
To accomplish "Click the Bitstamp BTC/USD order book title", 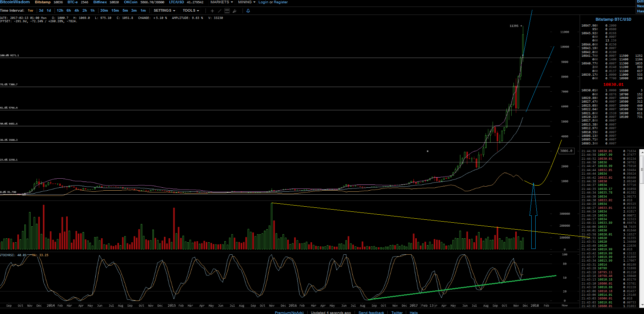I will [613, 19].
